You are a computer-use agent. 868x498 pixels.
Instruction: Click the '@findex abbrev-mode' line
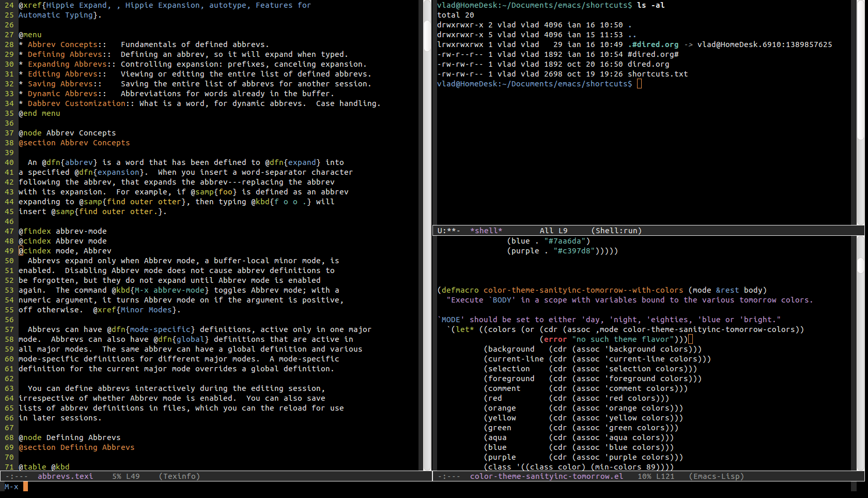coord(63,231)
